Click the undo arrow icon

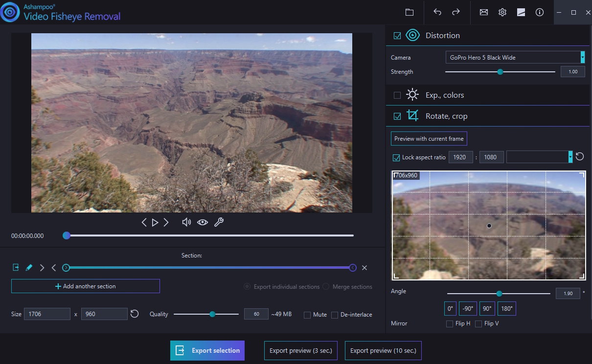click(437, 12)
